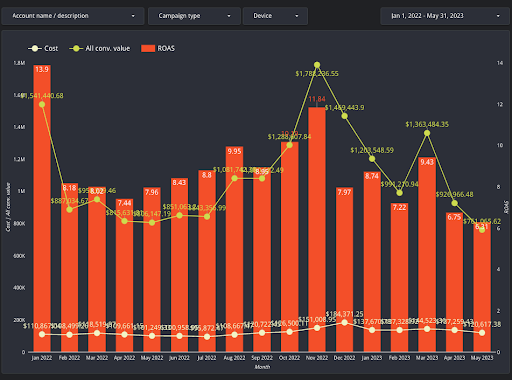Click the All conv. value legend marker
This screenshot has width=512, height=380.
76,48
